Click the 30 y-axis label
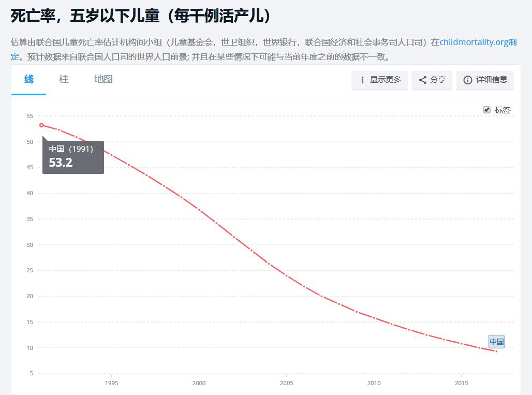The width and height of the screenshot is (532, 395). (30, 245)
